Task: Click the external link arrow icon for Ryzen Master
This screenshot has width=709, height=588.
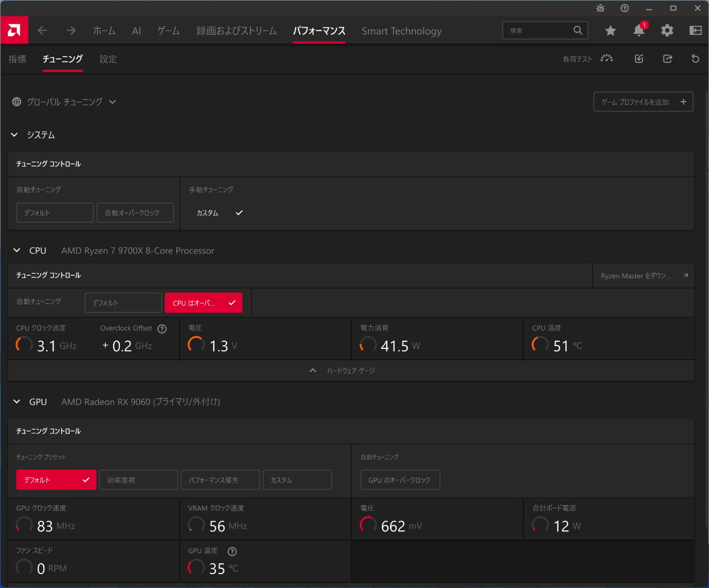Action: [x=686, y=276]
